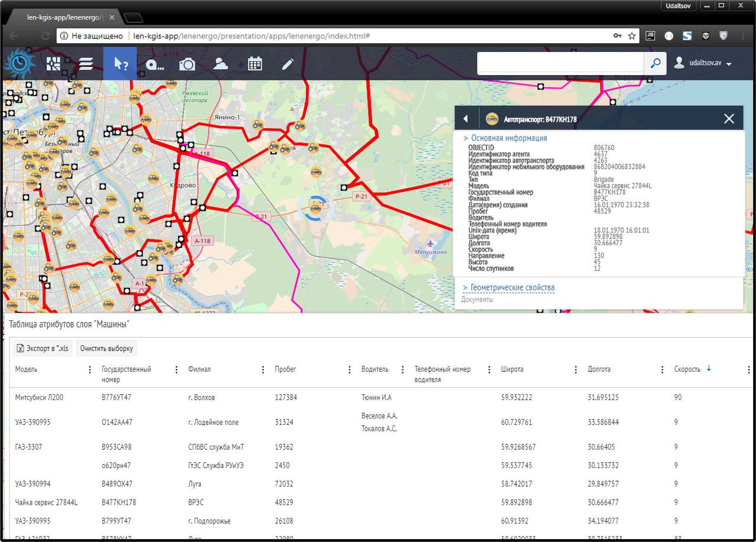Click the г. Подпорожье filial cell
Image resolution: width=756 pixels, height=542 pixels.
coord(209,521)
